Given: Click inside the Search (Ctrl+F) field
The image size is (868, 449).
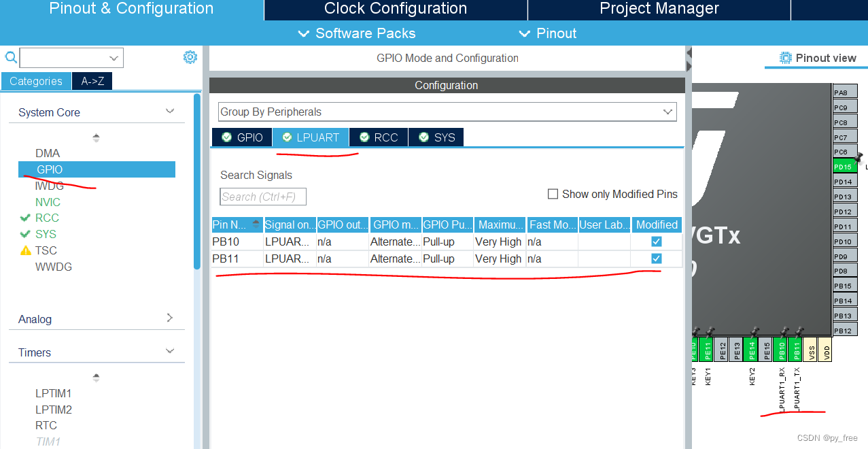Looking at the screenshot, I should 262,197.
